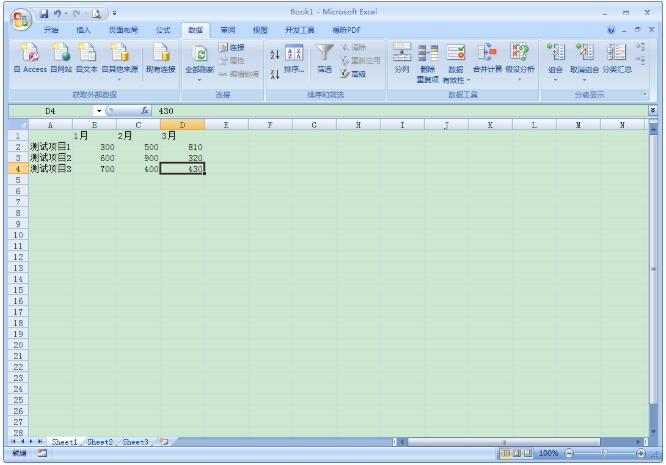
Task: Click the Connections button
Action: (x=232, y=47)
